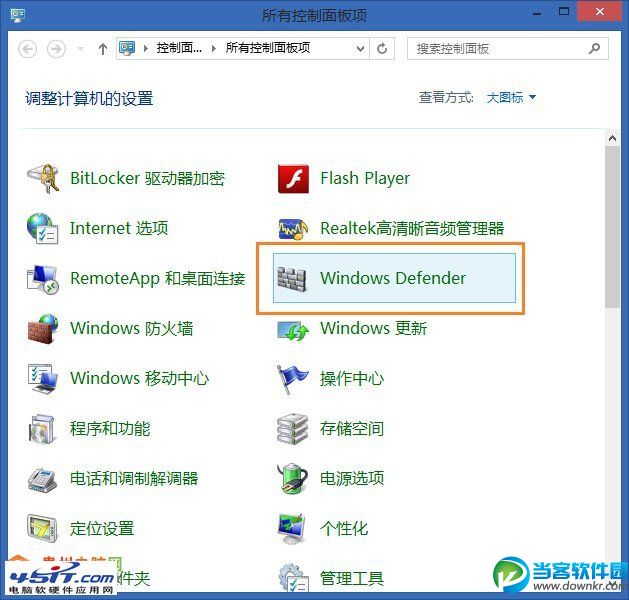
Task: Refresh the control panel view
Action: click(382, 49)
